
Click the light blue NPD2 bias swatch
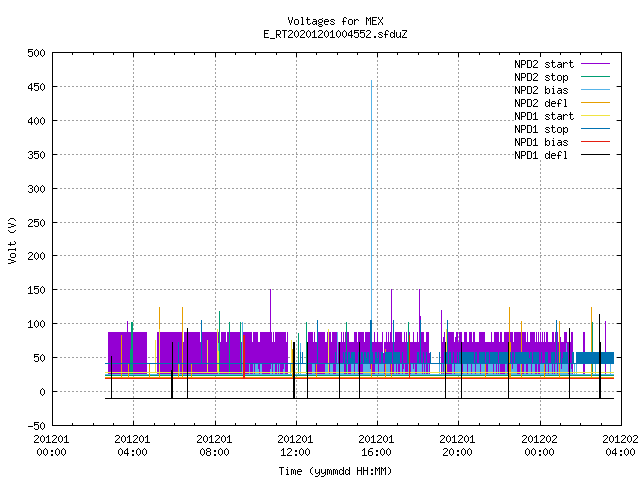pos(595,90)
